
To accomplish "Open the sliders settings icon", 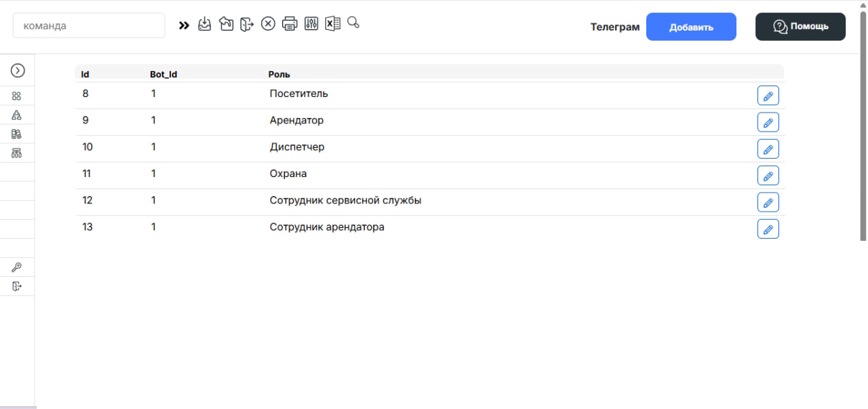I will pos(311,24).
